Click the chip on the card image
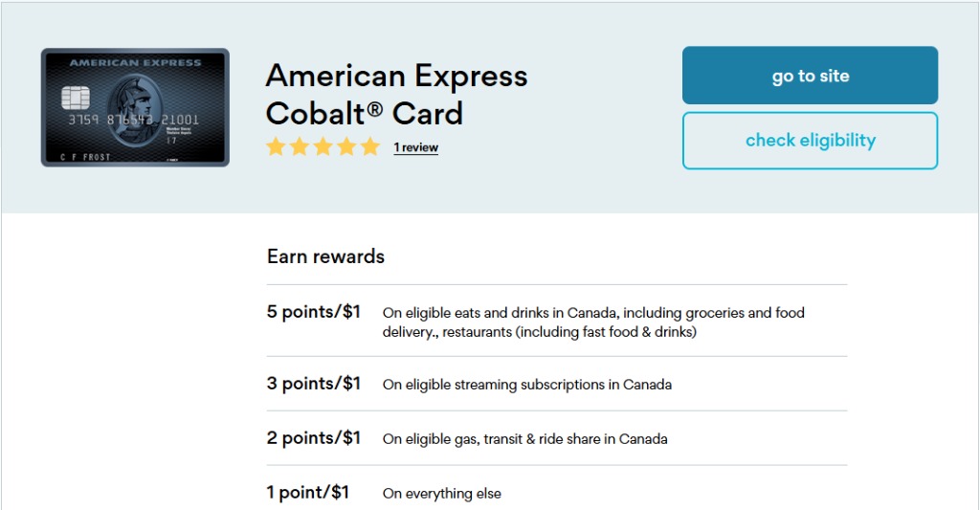 pos(74,98)
